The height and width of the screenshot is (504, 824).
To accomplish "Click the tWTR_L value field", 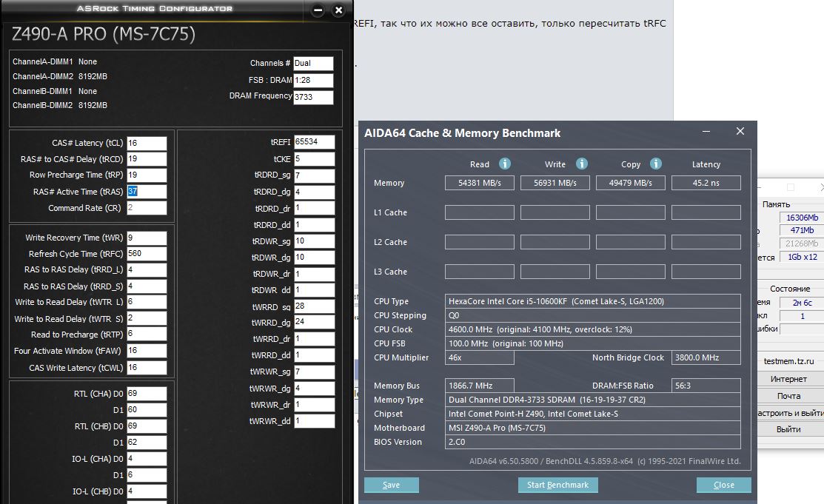I will [147, 302].
